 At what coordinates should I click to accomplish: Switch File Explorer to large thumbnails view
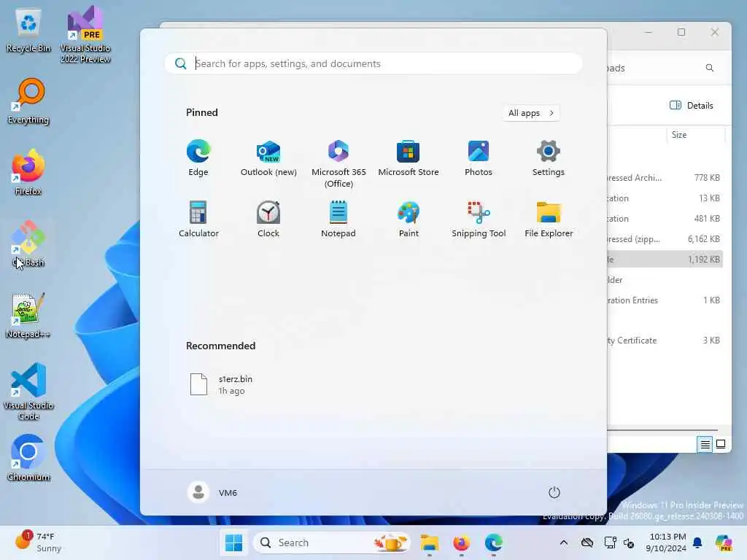[x=721, y=444]
